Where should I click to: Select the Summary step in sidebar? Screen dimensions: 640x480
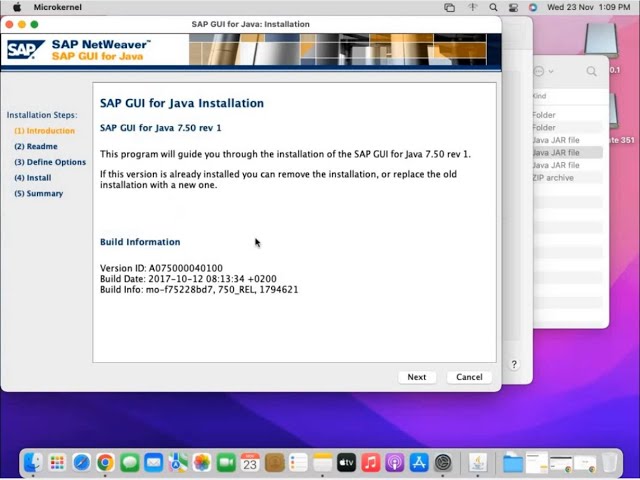[x=39, y=193]
